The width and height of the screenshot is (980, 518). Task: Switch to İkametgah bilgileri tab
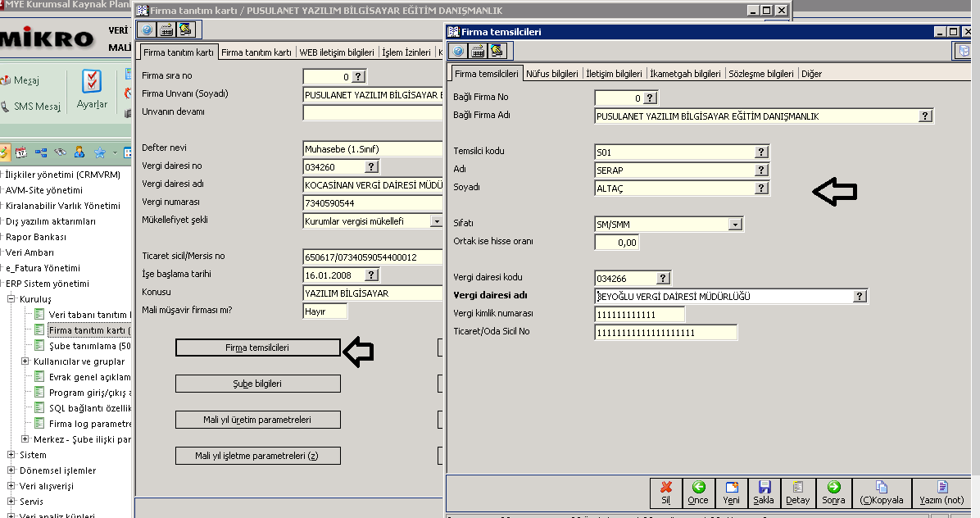(685, 74)
